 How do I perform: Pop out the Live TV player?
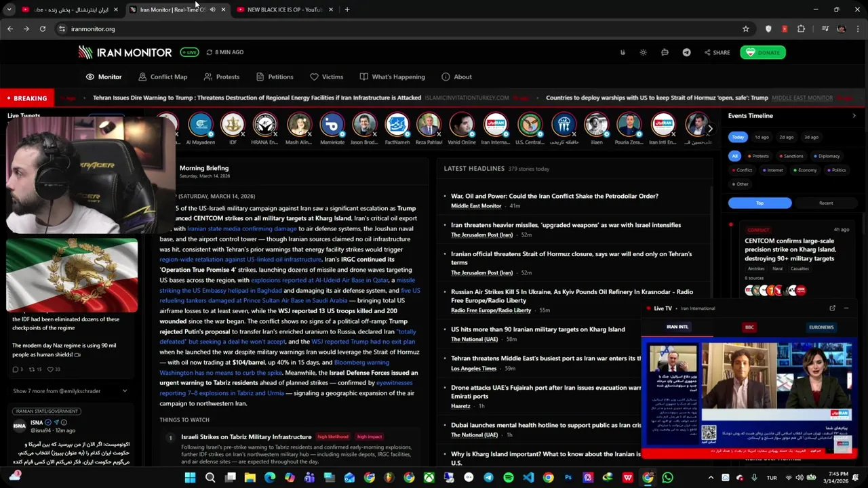[832, 308]
